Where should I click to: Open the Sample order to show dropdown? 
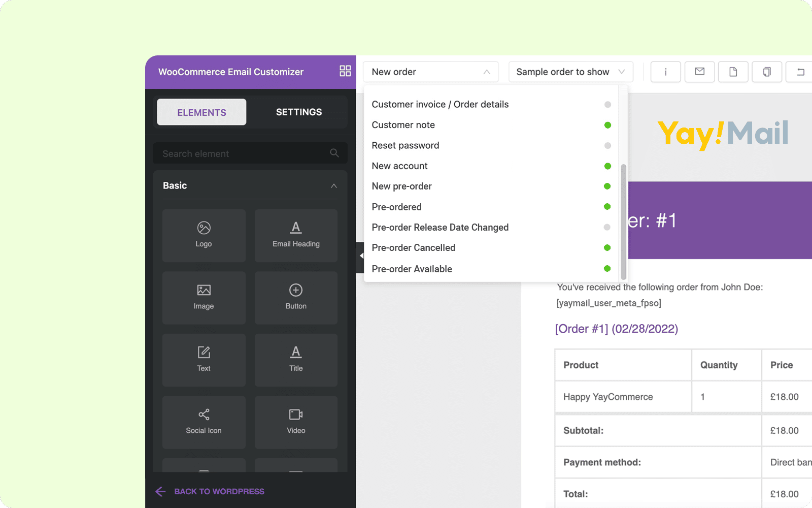click(x=570, y=72)
